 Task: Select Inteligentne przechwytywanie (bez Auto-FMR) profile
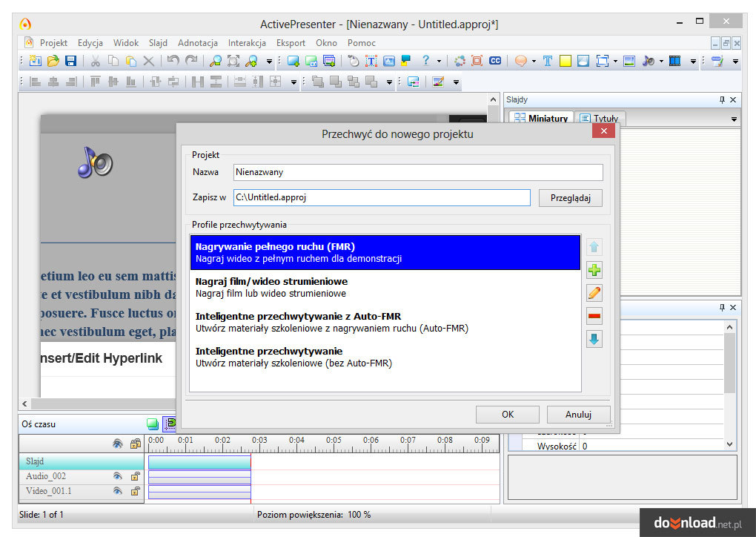click(385, 357)
